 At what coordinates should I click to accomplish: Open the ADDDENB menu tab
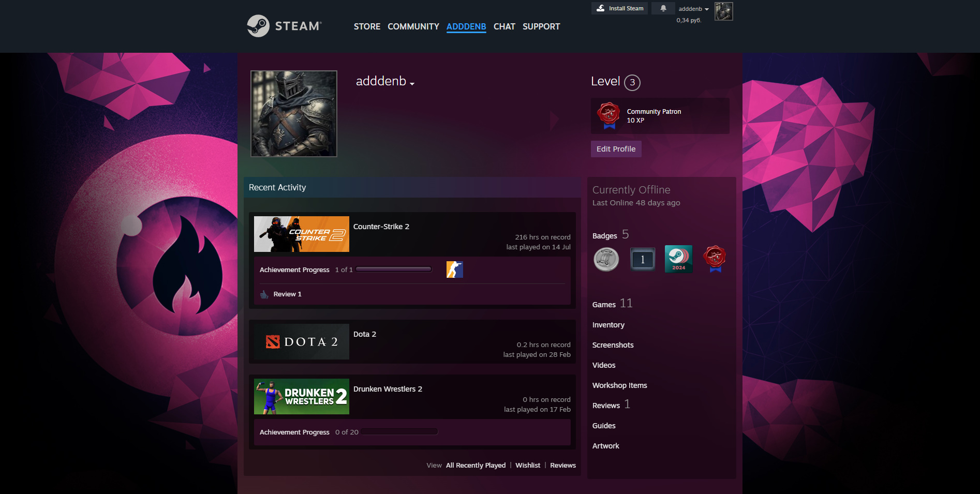pos(466,26)
